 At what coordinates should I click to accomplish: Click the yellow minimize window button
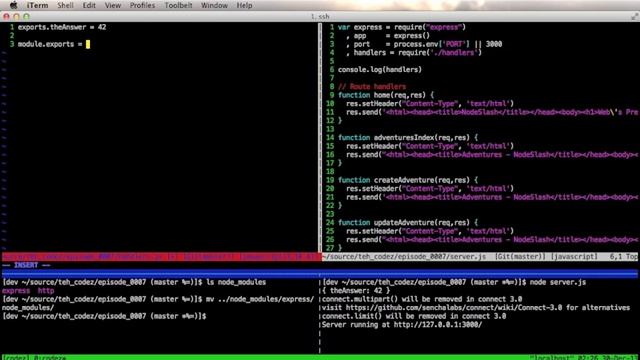tap(16, 16)
